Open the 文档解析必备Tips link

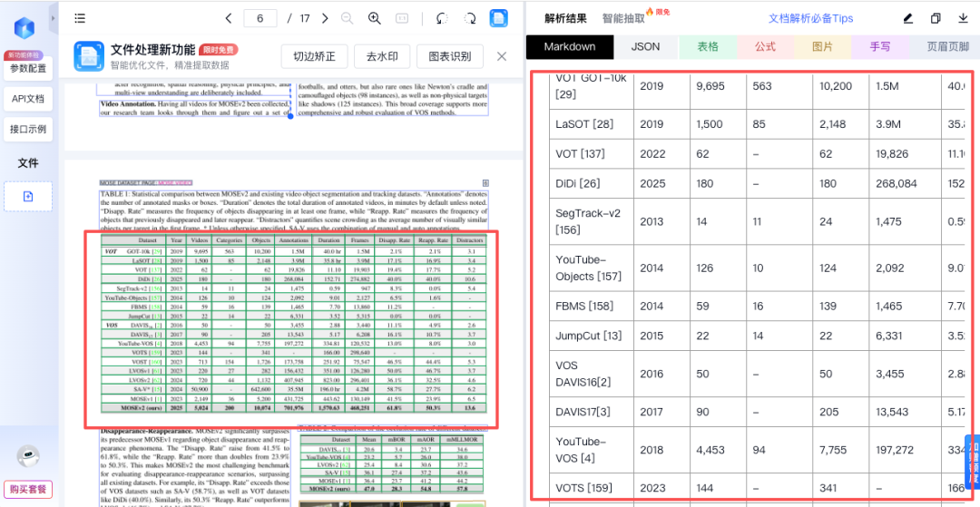coord(810,19)
